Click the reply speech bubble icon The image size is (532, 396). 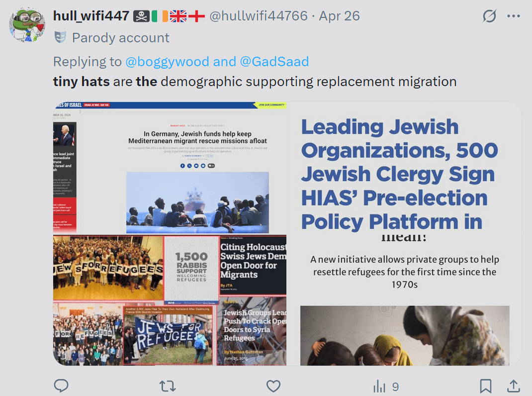(62, 386)
